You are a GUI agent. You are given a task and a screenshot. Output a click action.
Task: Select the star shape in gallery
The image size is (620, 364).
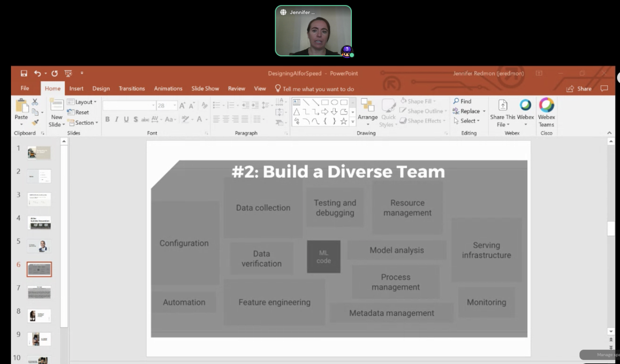343,121
